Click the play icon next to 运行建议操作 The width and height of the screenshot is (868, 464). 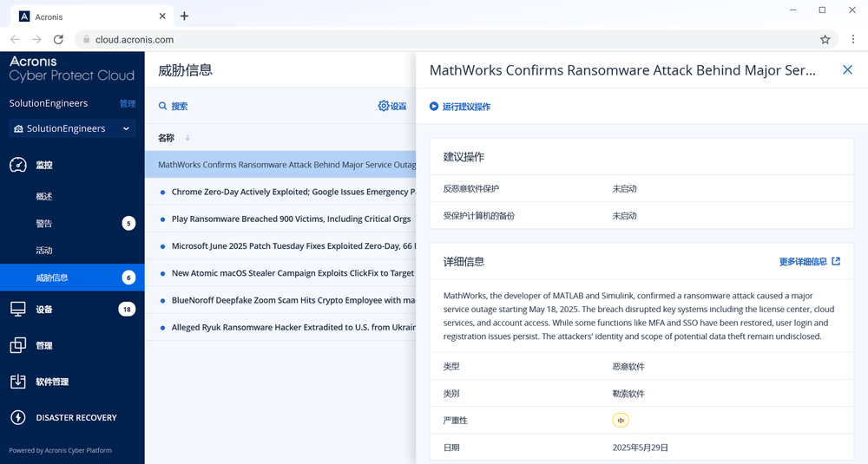tap(434, 106)
